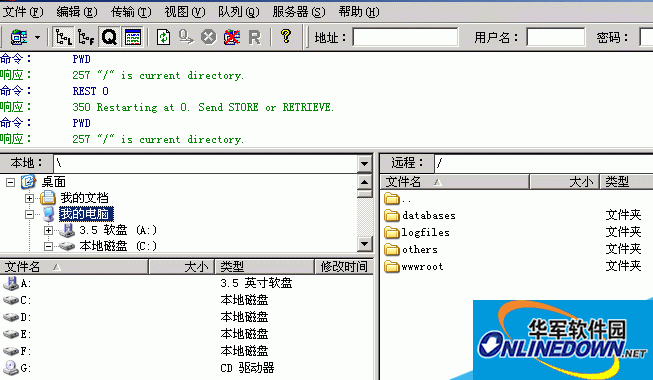This screenshot has width=653, height=380.
Task: Click 'CD 驱动器' type cell
Action: (x=247, y=368)
